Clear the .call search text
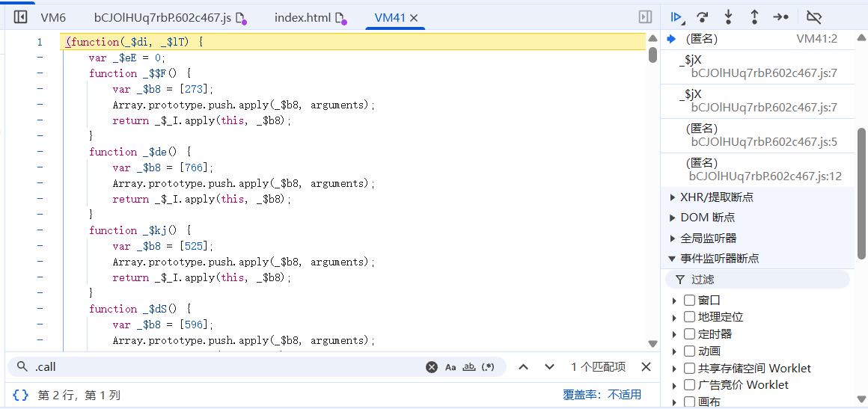The height and width of the screenshot is (409, 868). click(432, 367)
